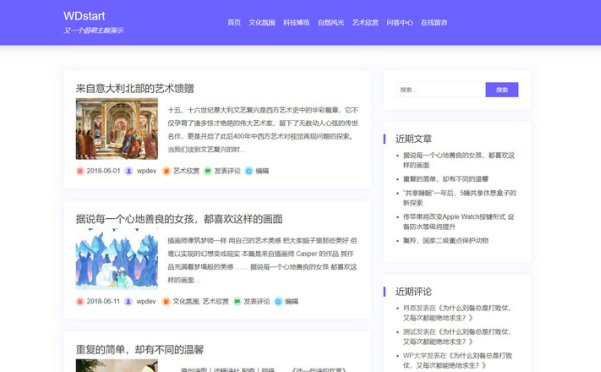The height and width of the screenshot is (372, 601).
Task: Open the 在线留言 navigation item
Action: (434, 23)
